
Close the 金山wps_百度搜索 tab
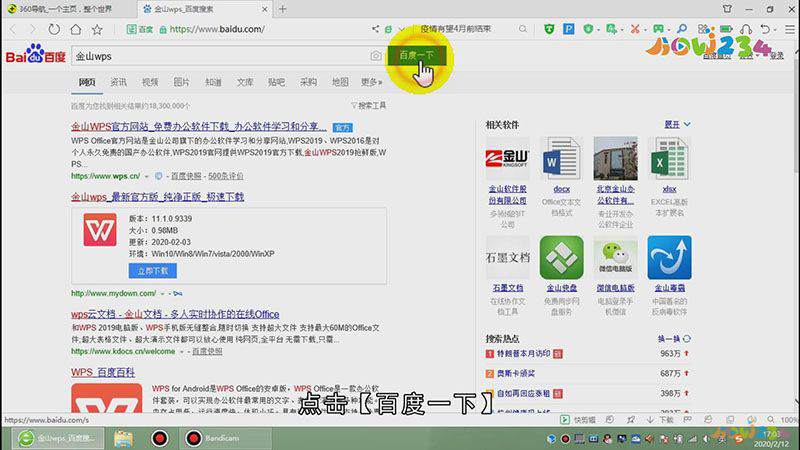(x=264, y=9)
